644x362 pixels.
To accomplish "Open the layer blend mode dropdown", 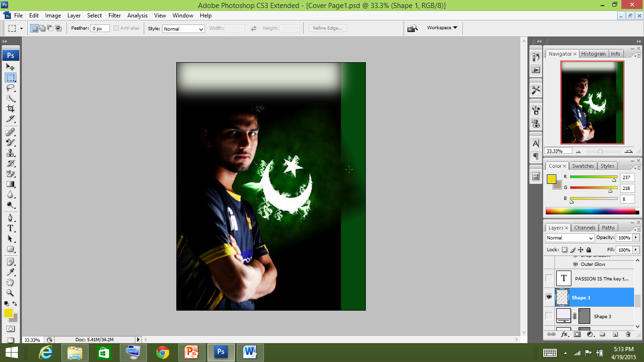I will pos(570,238).
